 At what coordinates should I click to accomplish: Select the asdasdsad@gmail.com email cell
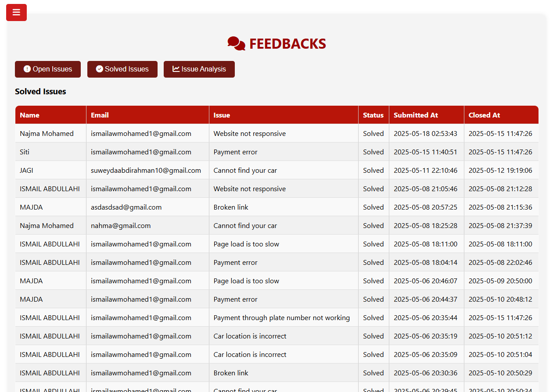pyautogui.click(x=148, y=207)
